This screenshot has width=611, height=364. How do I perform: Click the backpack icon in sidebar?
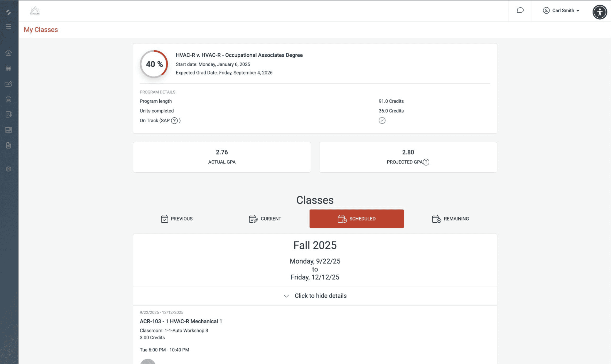pos(9,99)
